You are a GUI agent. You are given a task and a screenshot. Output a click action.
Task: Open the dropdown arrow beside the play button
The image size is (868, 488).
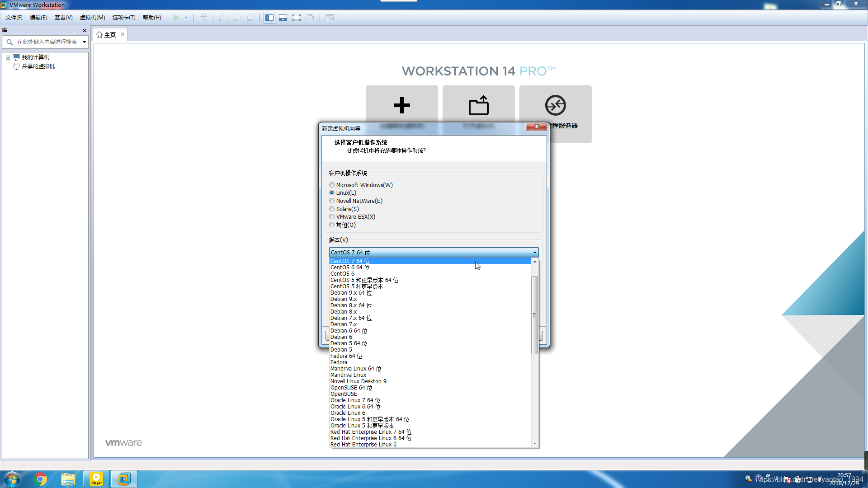pos(186,18)
